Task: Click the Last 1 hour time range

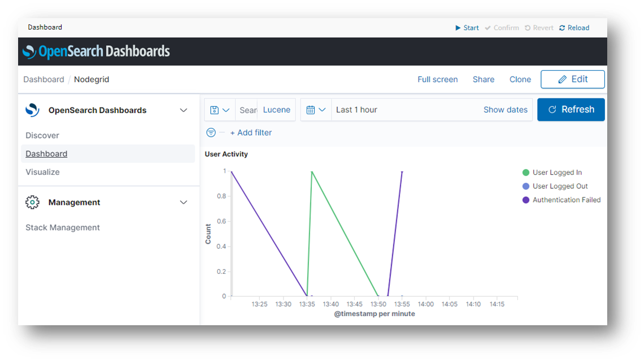Action: tap(357, 110)
